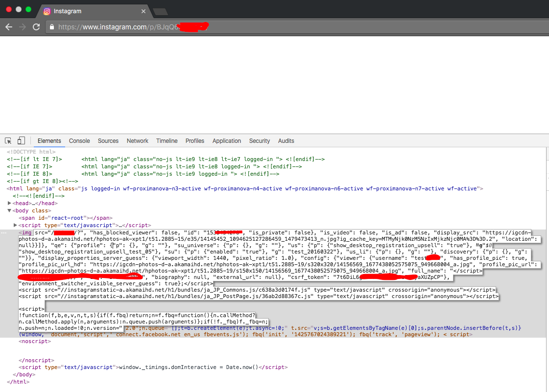Click the Instagram favicon on the tab
This screenshot has width=549, height=392.
coord(47,11)
